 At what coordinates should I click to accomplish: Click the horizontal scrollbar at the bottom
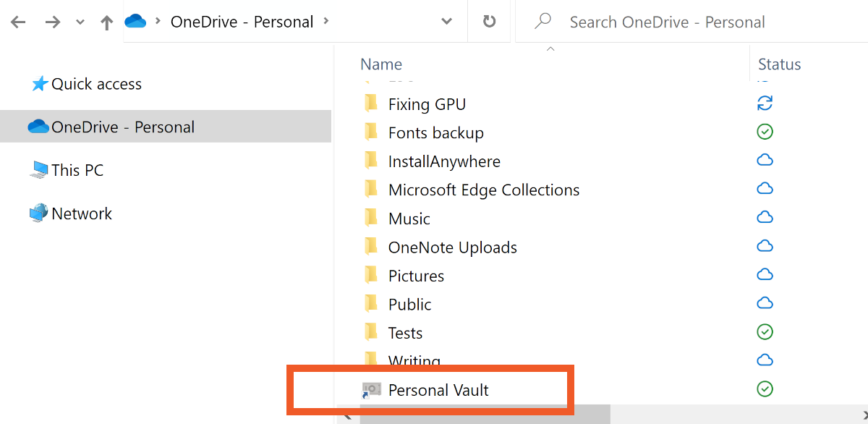(485, 417)
